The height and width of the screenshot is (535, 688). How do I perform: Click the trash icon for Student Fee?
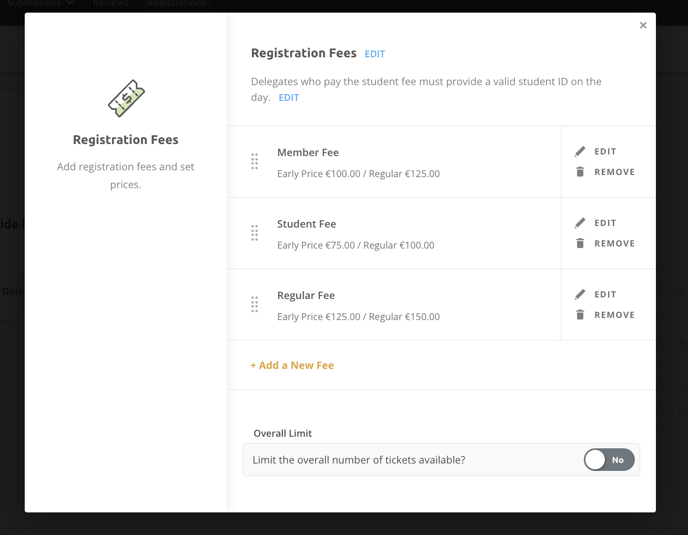580,243
